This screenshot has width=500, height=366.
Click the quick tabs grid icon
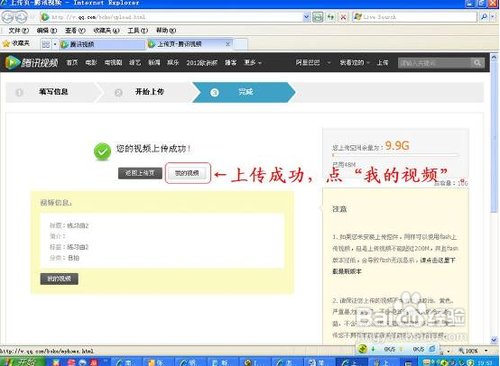pos(46,44)
